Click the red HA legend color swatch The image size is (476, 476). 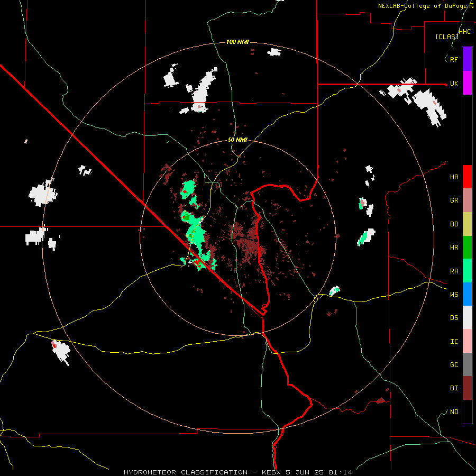pos(467,177)
